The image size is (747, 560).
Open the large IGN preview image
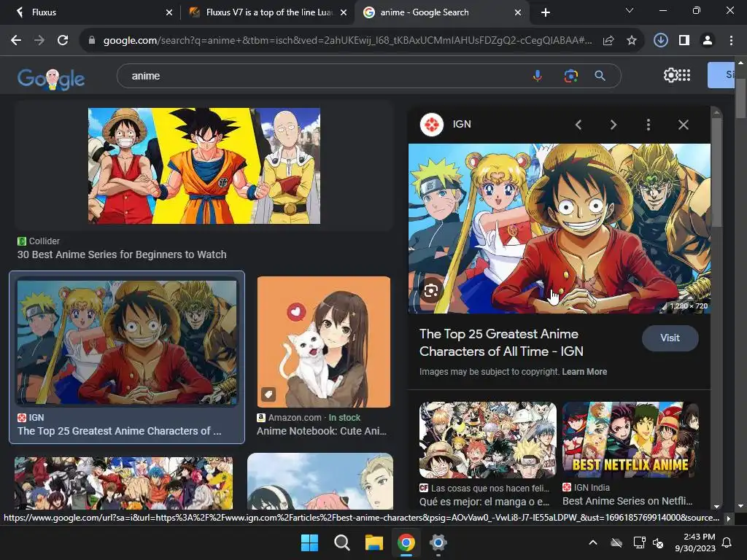[x=560, y=228]
